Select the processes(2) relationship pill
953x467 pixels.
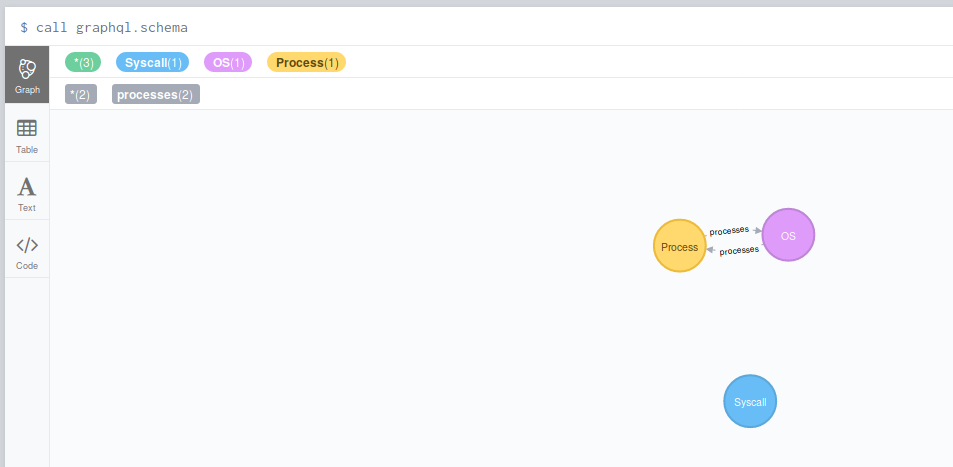[x=156, y=94]
